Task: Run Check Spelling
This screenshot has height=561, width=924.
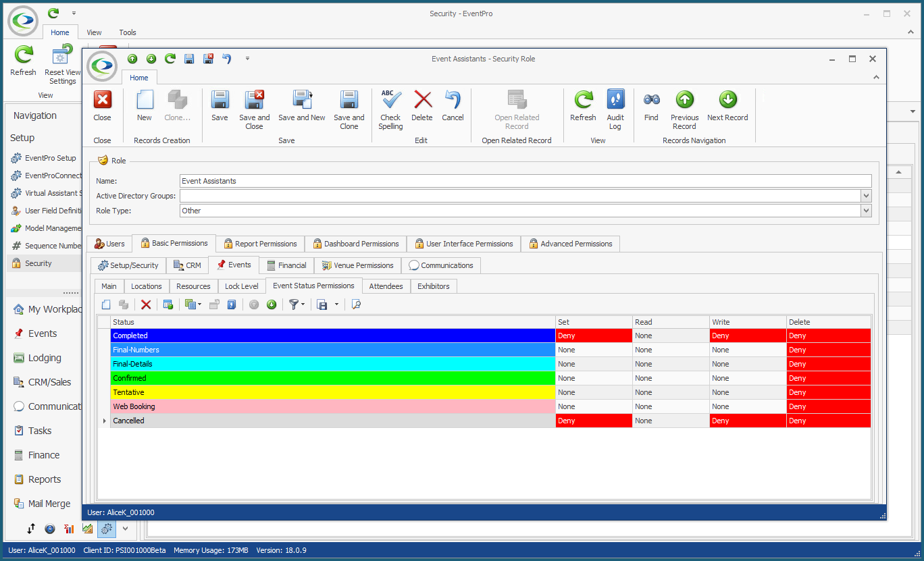Action: [x=390, y=110]
